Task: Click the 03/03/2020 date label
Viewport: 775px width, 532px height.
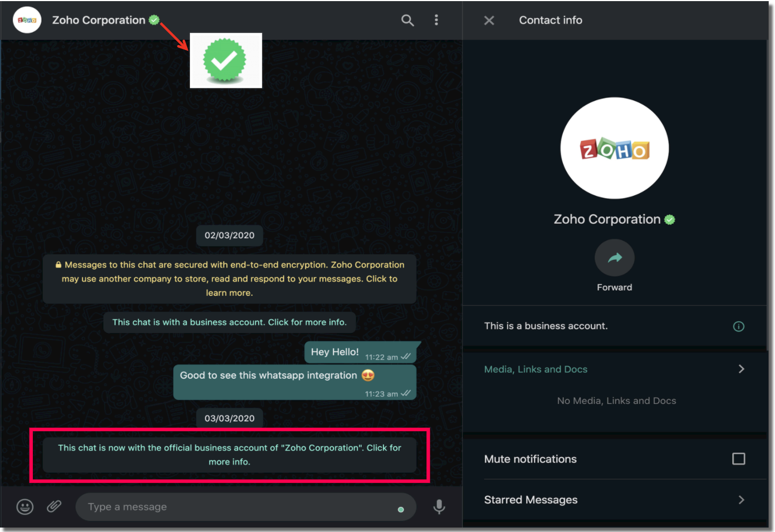Action: coord(229,418)
